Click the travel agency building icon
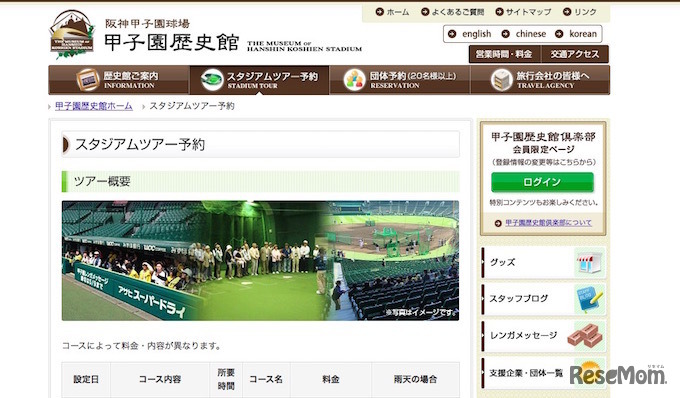 pos(502,80)
